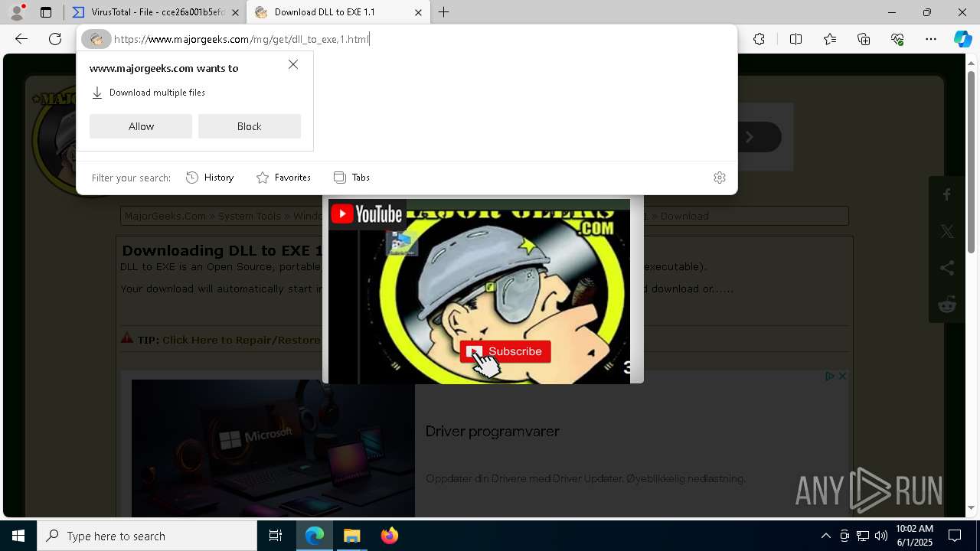
Task: Close the VirusTotal tab
Action: (x=235, y=12)
